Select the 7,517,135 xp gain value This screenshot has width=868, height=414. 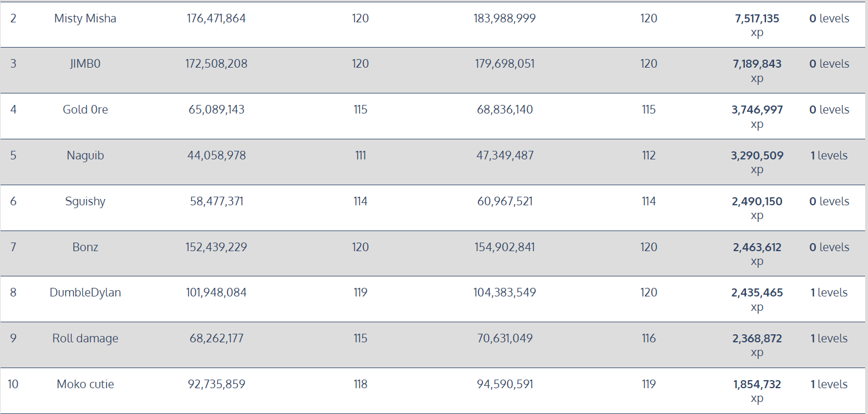tap(757, 25)
